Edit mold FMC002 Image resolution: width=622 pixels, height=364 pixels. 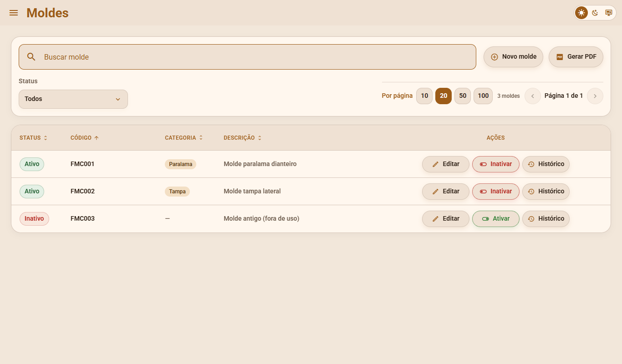tap(446, 192)
